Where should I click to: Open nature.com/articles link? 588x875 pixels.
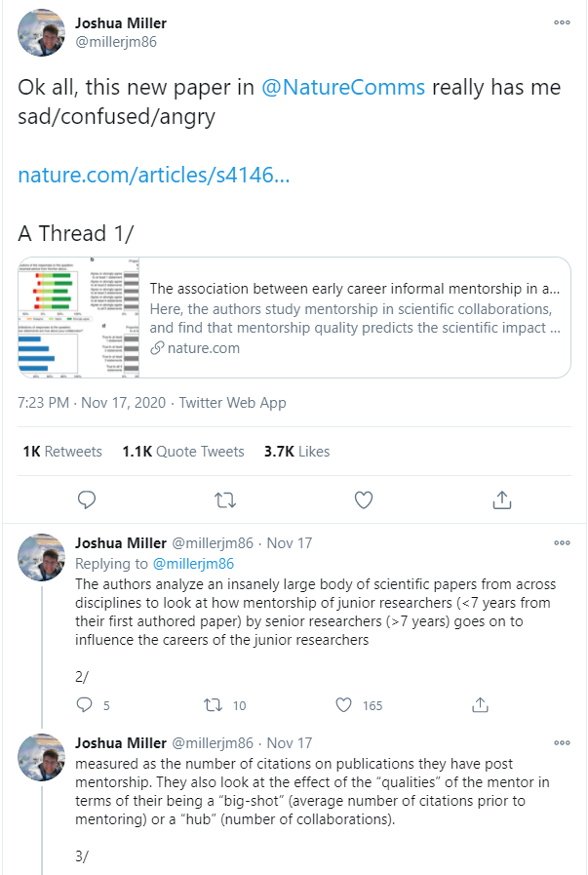pos(153,176)
